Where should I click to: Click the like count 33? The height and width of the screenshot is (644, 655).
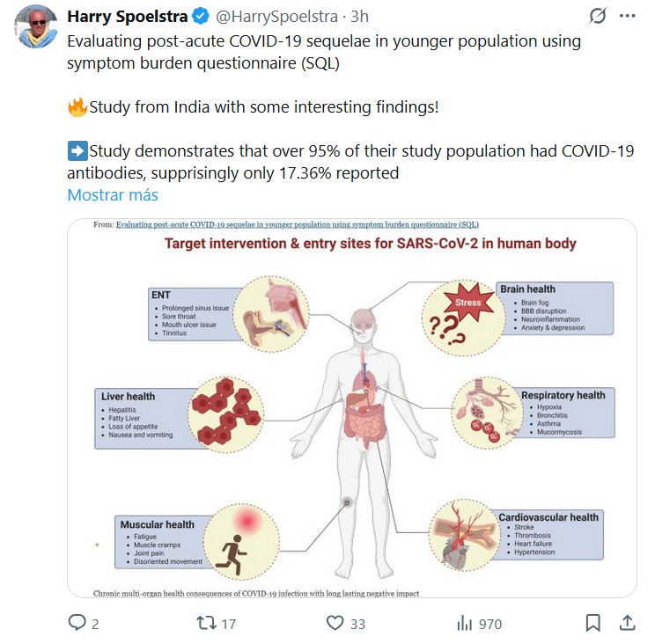pyautogui.click(x=357, y=624)
